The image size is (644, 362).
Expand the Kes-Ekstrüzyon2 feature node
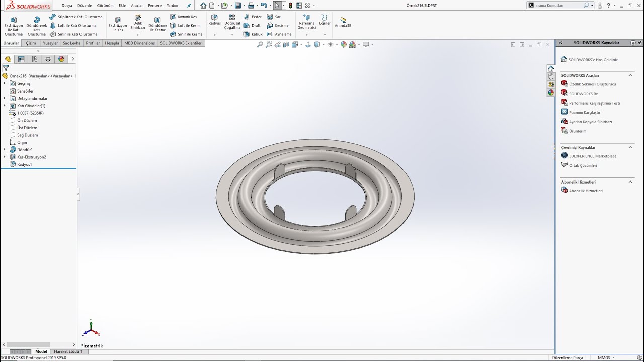tap(5, 157)
